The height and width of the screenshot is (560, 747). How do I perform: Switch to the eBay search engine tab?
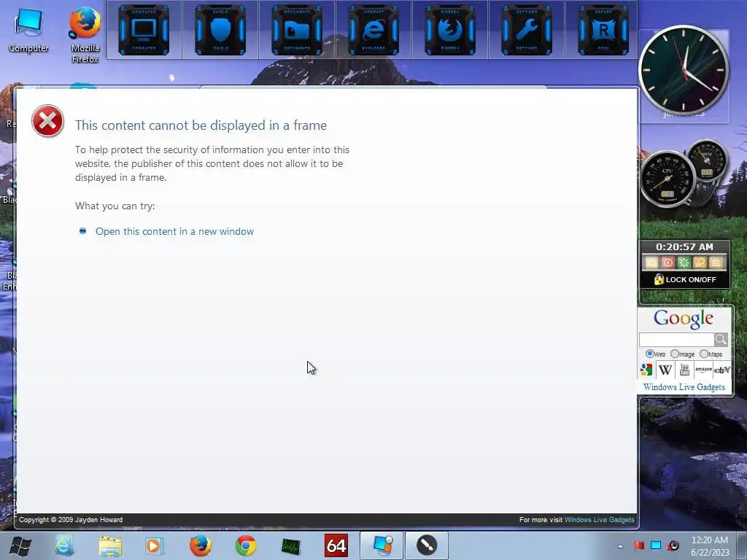722,370
